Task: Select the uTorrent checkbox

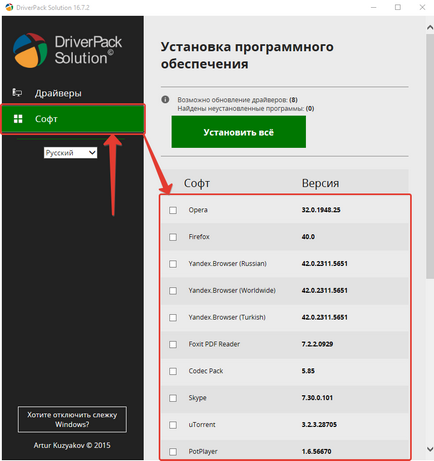Action: click(x=173, y=425)
